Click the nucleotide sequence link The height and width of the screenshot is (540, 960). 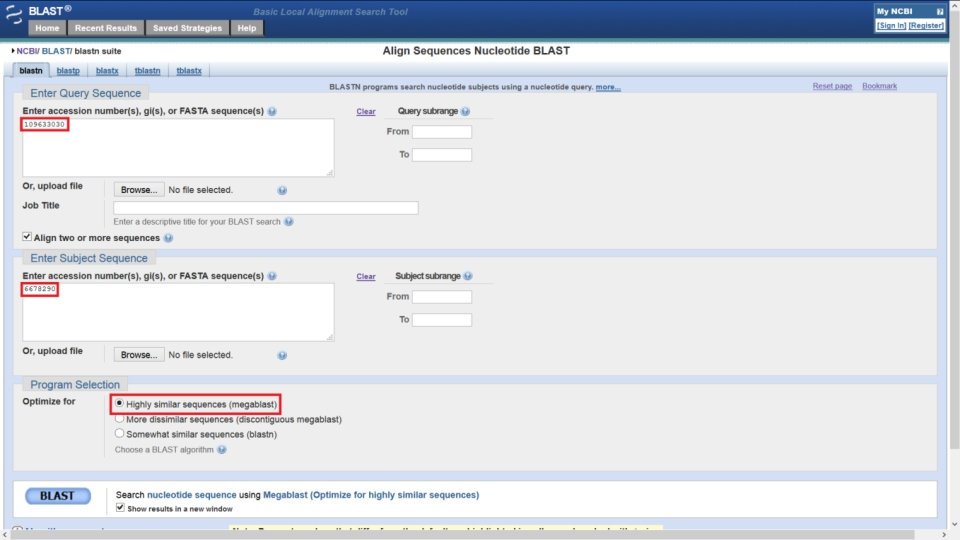[x=192, y=495]
